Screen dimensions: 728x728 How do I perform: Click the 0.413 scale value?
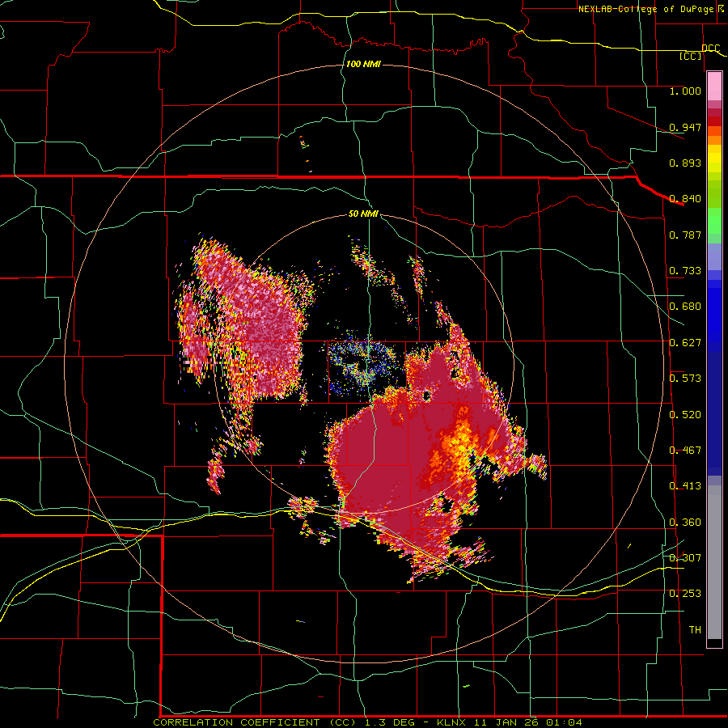tap(685, 486)
